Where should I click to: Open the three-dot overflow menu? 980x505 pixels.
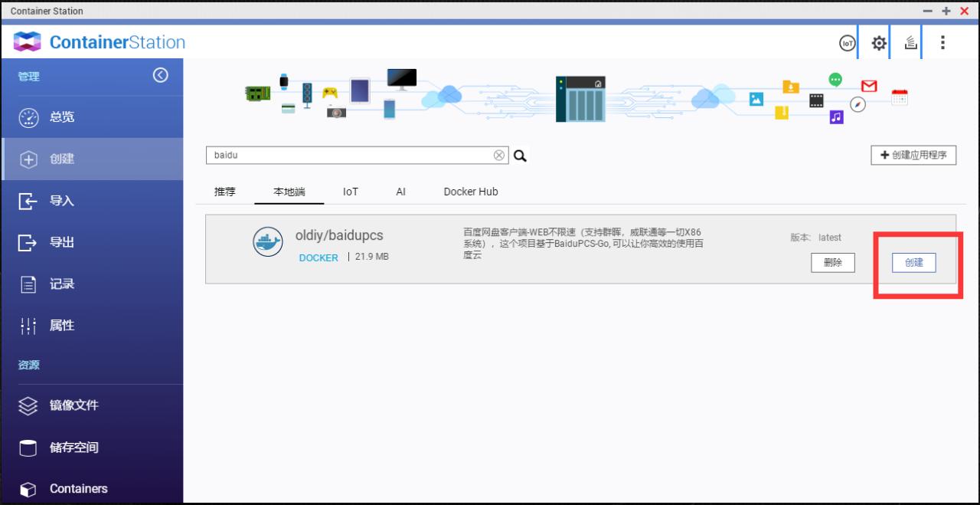click(942, 43)
